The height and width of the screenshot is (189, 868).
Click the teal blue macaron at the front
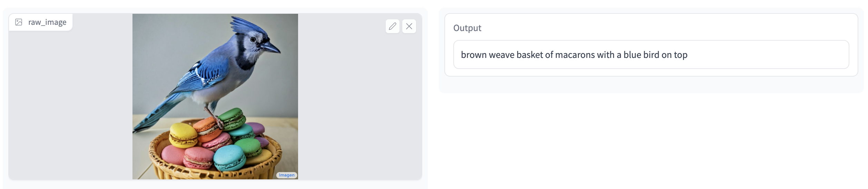pos(229,157)
